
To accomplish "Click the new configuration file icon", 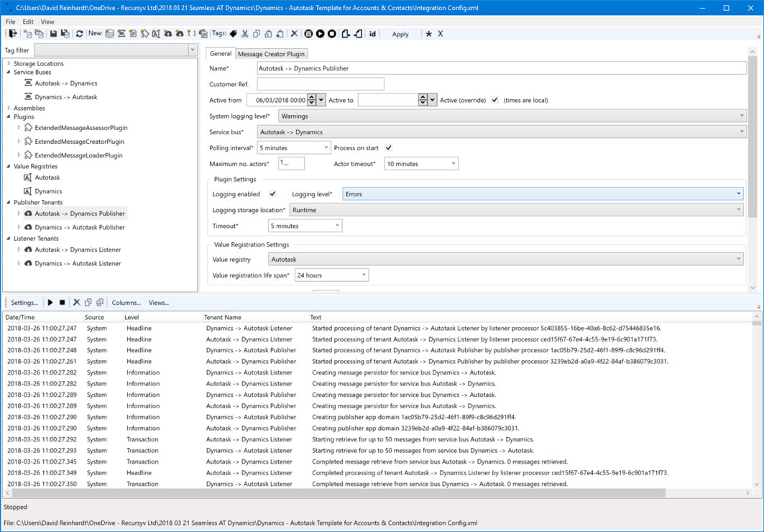I will pyautogui.click(x=28, y=34).
